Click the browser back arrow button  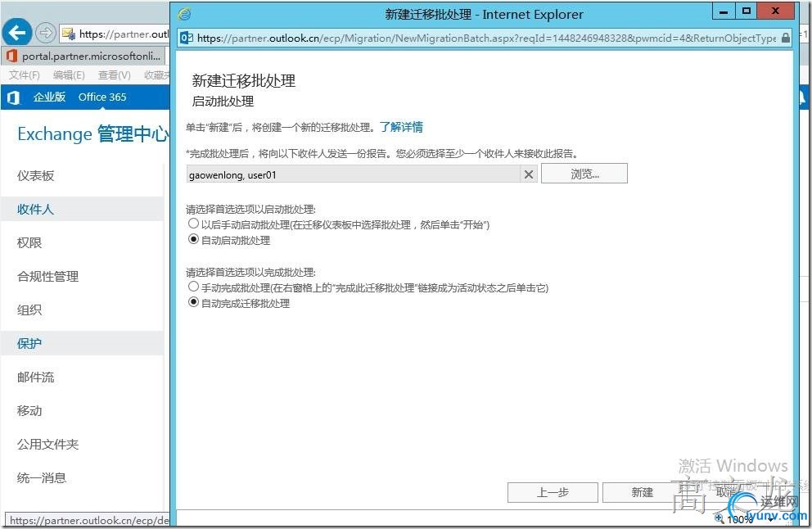[x=17, y=33]
